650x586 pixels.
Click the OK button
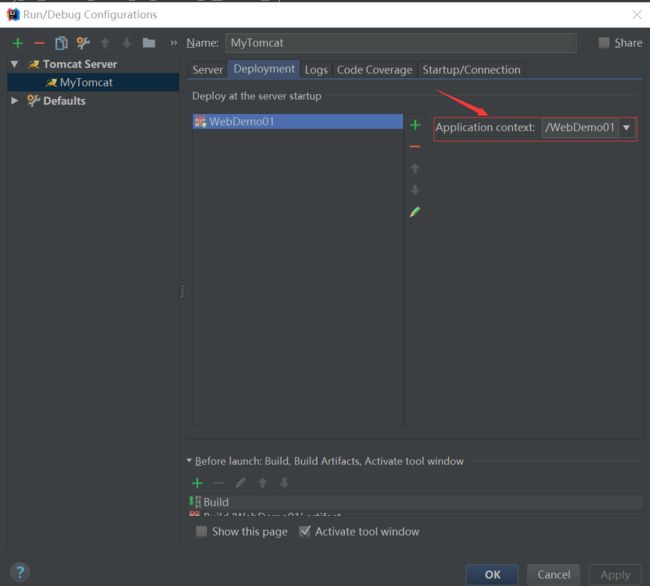click(x=492, y=574)
